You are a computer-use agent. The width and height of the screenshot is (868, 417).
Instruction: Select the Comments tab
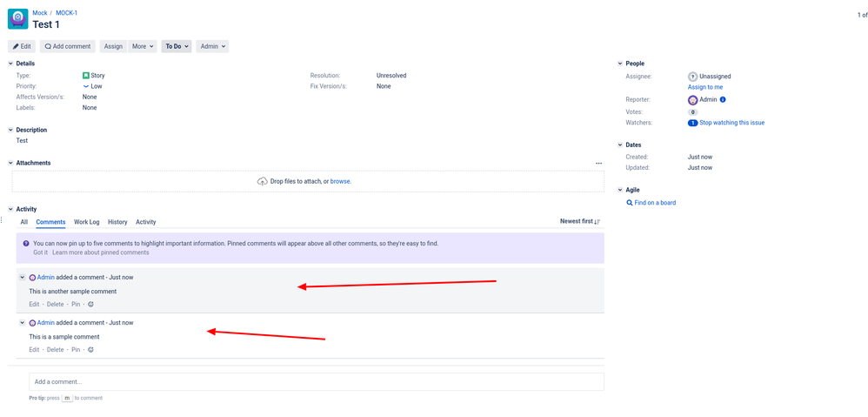[51, 222]
